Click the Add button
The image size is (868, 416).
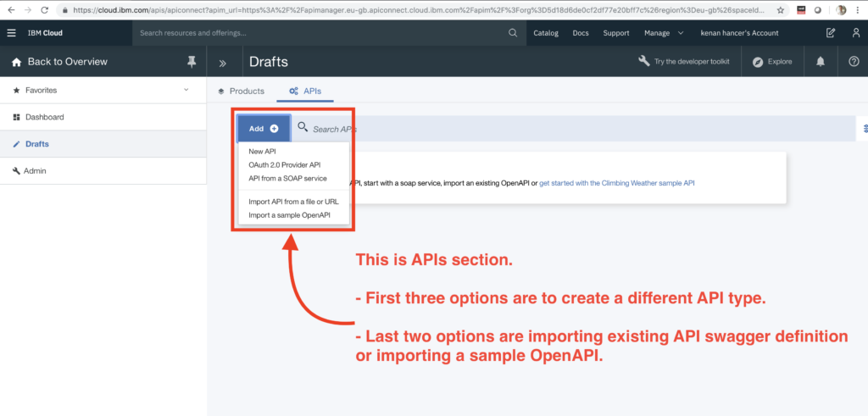click(264, 128)
